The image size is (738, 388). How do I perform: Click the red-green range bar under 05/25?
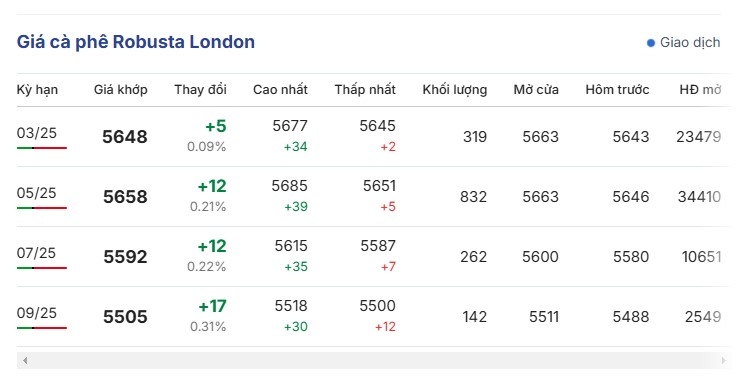pos(42,208)
